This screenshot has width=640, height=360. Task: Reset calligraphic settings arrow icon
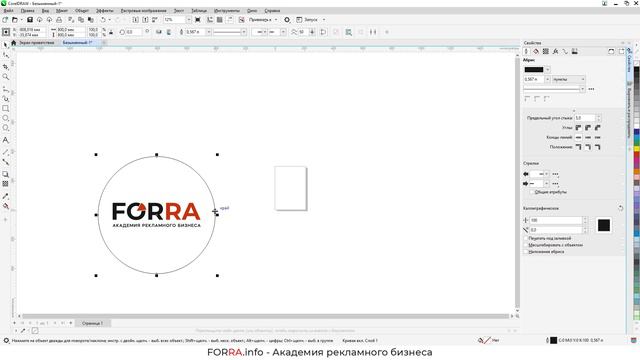(620, 208)
